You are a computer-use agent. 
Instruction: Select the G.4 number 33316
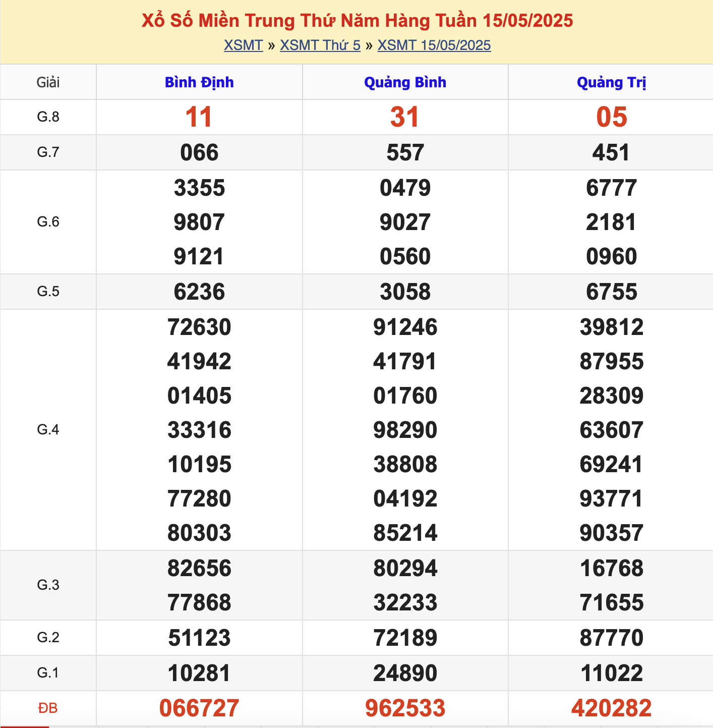[x=199, y=430]
